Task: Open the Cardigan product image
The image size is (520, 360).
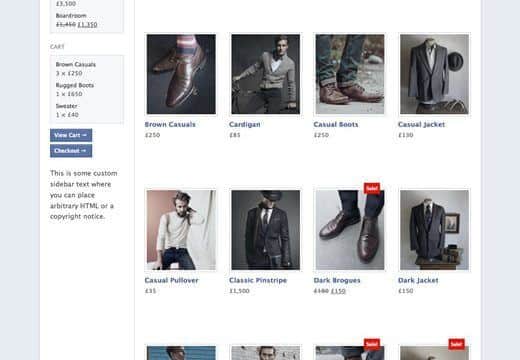Action: pos(266,74)
